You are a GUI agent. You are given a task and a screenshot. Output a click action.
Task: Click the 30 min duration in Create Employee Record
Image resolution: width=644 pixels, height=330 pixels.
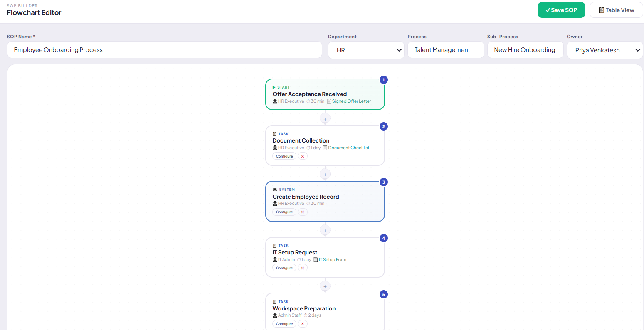click(317, 204)
